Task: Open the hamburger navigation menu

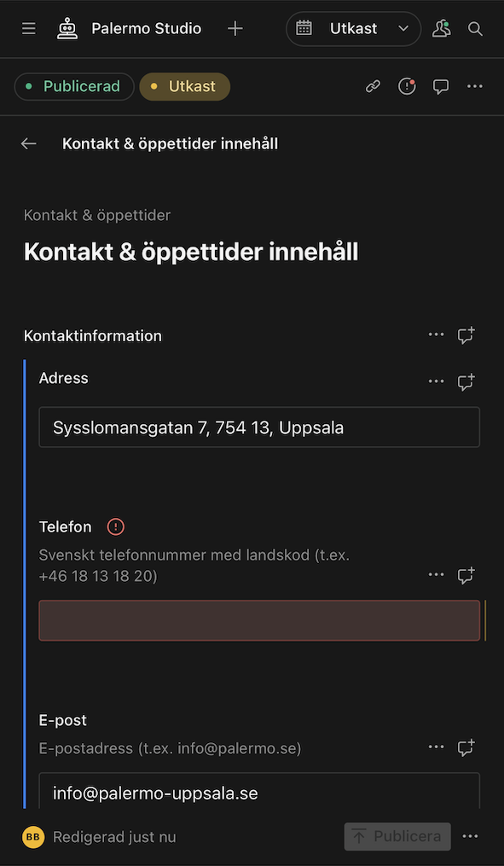Action: [x=28, y=28]
